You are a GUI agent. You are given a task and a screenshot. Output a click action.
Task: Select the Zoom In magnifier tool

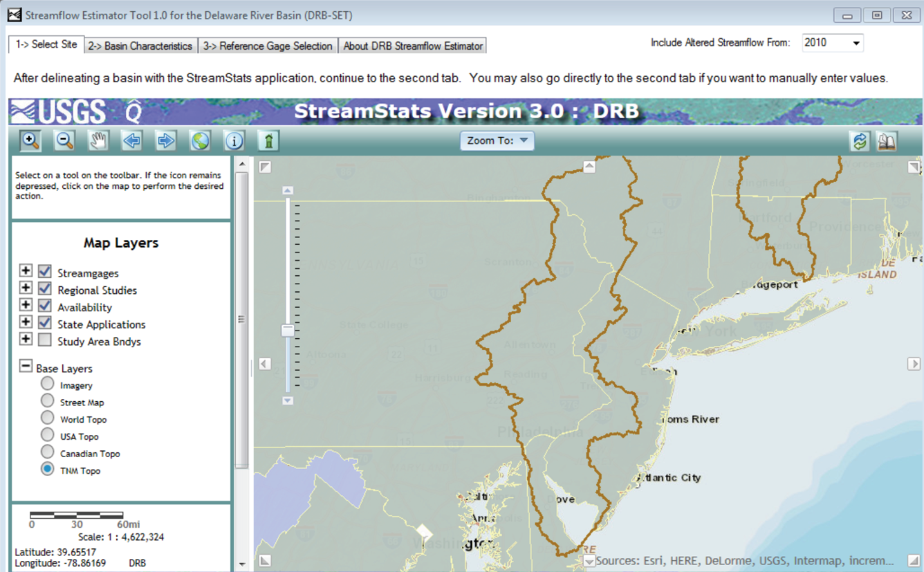30,140
